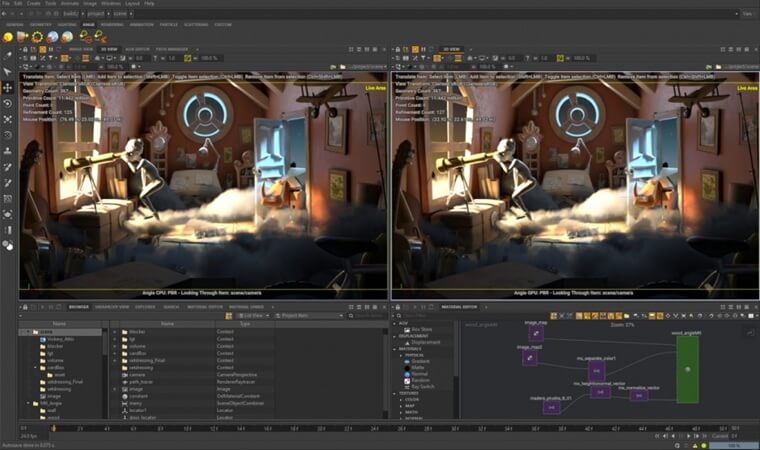Select the Translate tool in the left toolbar
The width and height of the screenshot is (760, 450).
coord(8,88)
